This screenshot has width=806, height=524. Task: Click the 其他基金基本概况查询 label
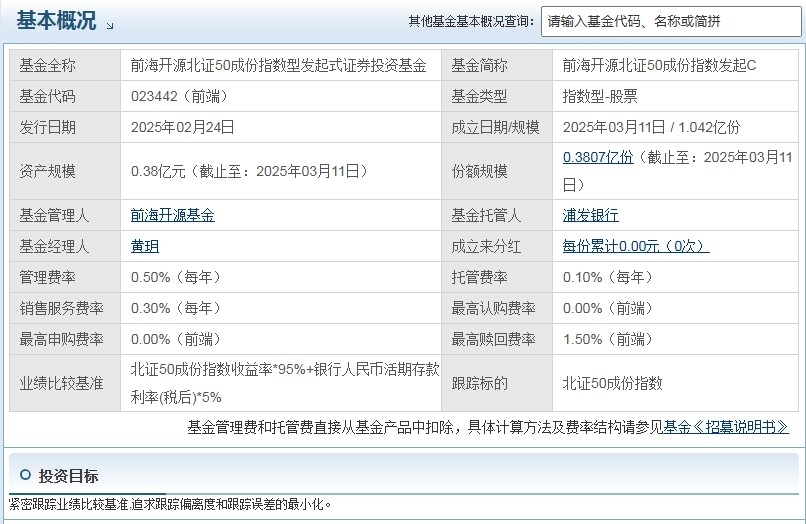[x=471, y=21]
